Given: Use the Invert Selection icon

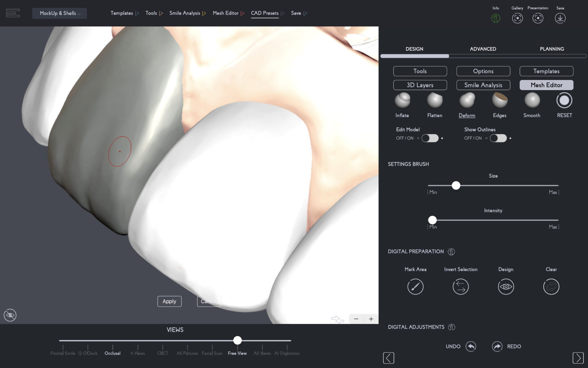Looking at the screenshot, I should pos(461,286).
